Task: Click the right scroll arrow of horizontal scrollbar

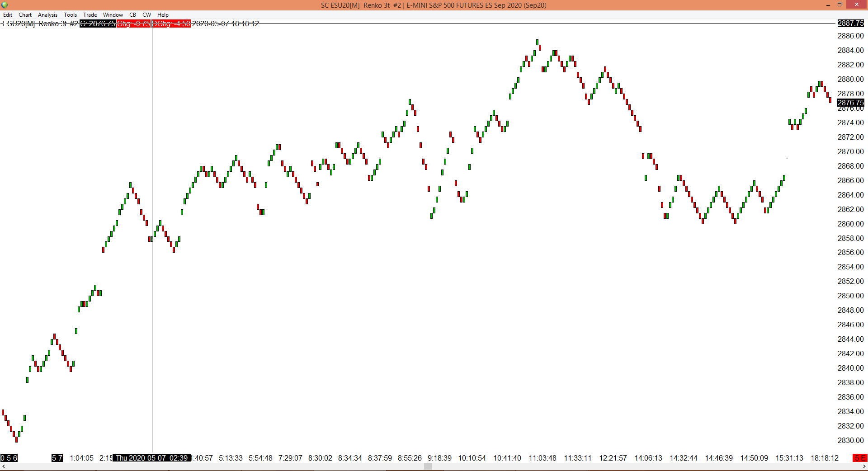Action: tap(864, 466)
